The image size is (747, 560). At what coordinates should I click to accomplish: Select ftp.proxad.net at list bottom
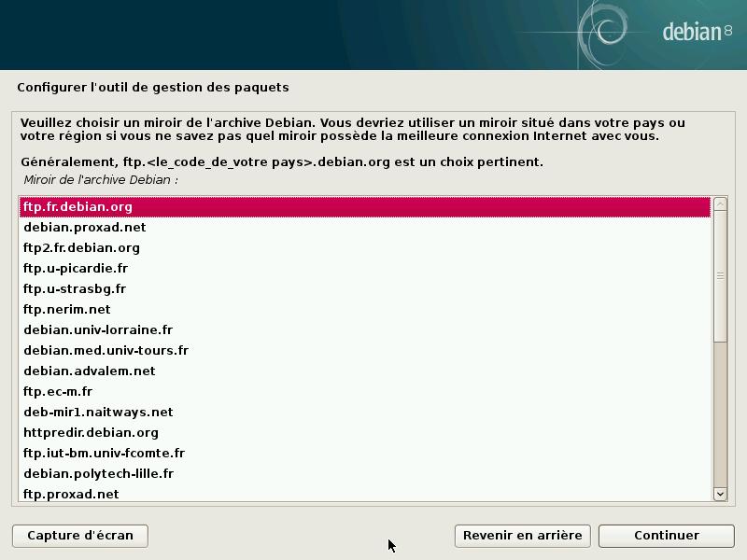coord(71,494)
